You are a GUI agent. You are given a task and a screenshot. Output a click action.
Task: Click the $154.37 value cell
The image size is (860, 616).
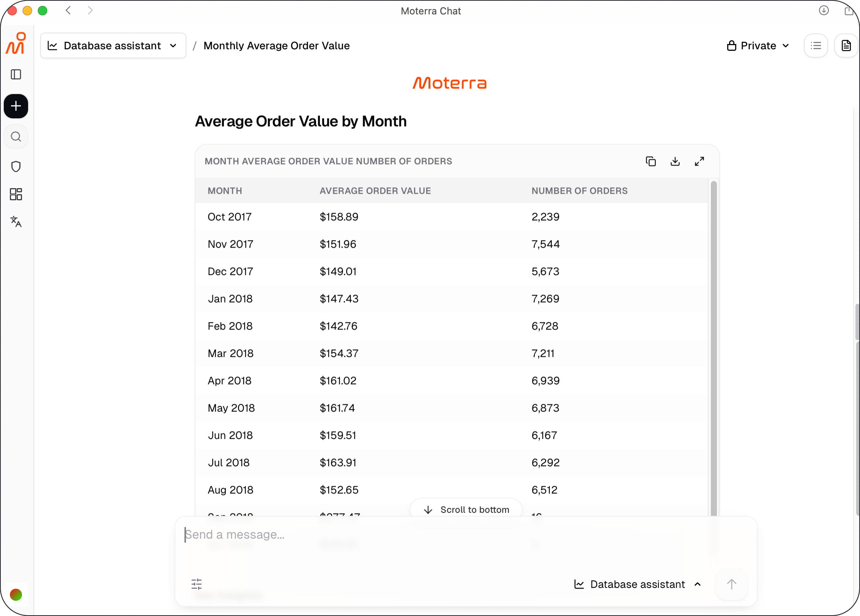tap(339, 353)
